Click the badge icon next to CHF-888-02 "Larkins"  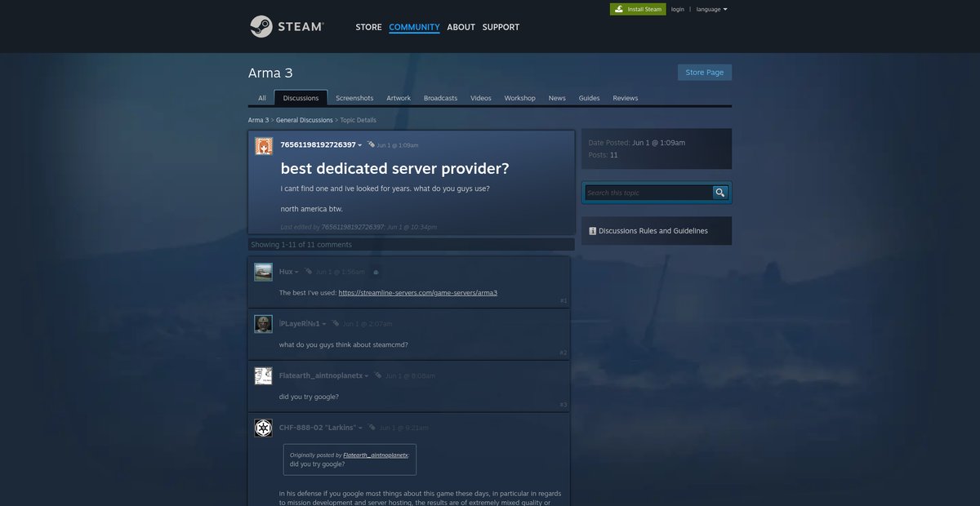pos(372,427)
